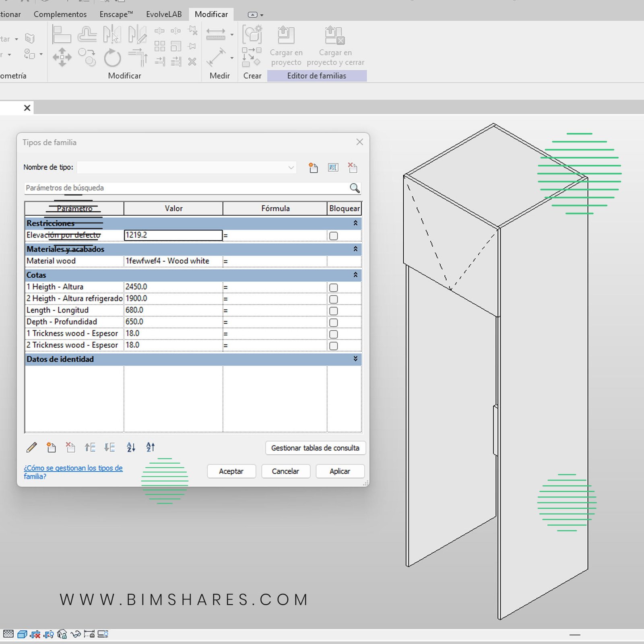Click the new family type icon
Image resolution: width=644 pixels, height=644 pixels.
point(313,167)
